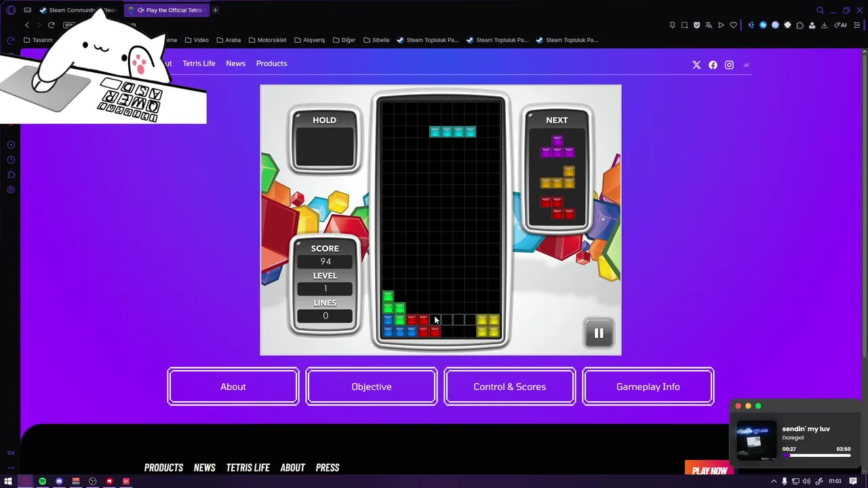This screenshot has height=488, width=868.
Task: Open the News nav menu item
Action: pyautogui.click(x=235, y=63)
